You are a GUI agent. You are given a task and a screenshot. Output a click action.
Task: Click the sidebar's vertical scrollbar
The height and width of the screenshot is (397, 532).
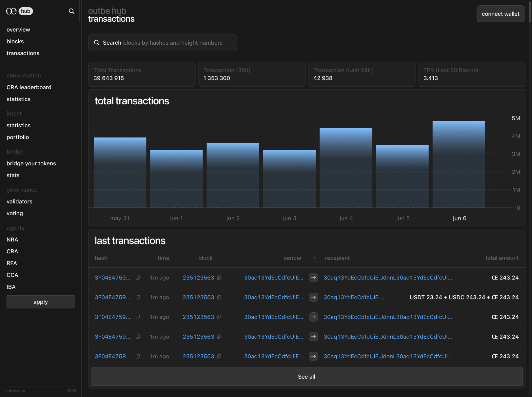(80, 12)
